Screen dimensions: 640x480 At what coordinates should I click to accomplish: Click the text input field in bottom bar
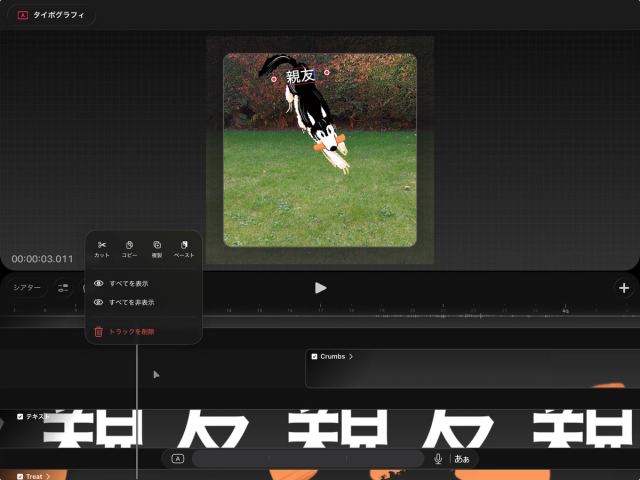(308, 459)
